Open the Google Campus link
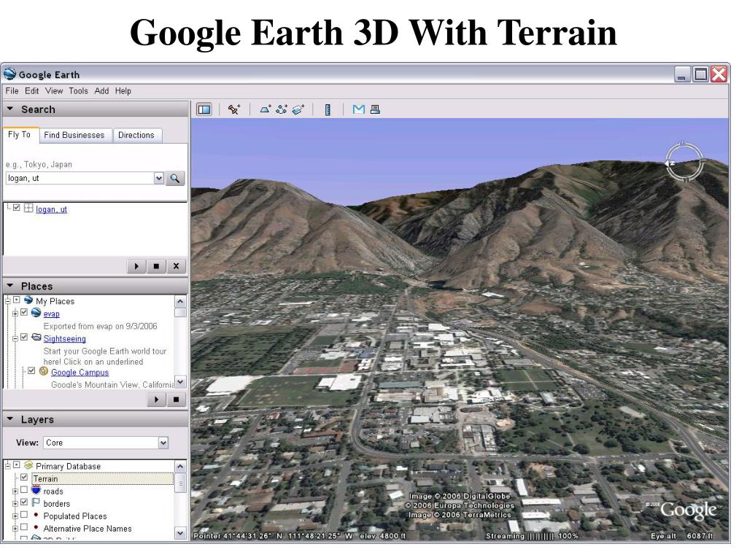747x560 pixels. point(80,373)
